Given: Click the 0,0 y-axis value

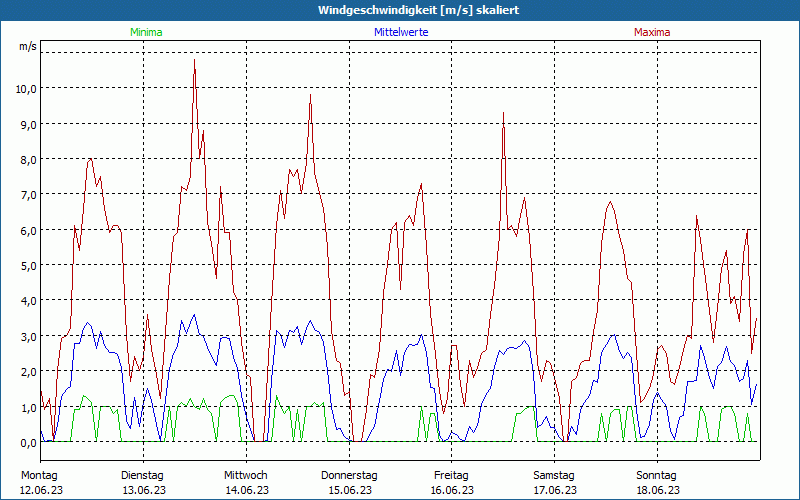Looking at the screenshot, I should 28,442.
